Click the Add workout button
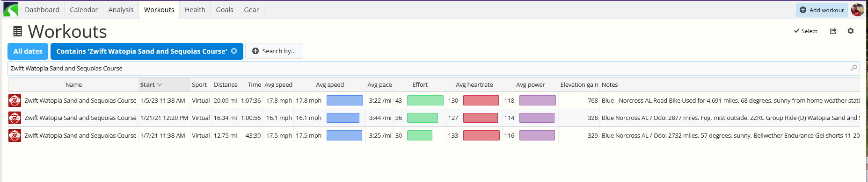Viewport: 868px width, 182px height. (x=822, y=10)
